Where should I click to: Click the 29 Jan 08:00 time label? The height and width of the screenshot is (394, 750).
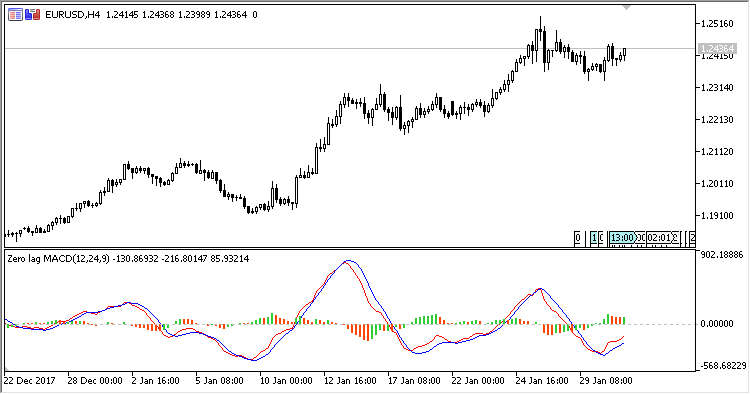coord(606,381)
